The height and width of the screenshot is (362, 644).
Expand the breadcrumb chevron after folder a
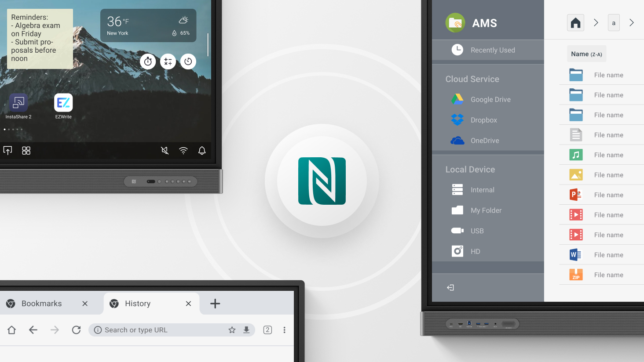click(632, 23)
